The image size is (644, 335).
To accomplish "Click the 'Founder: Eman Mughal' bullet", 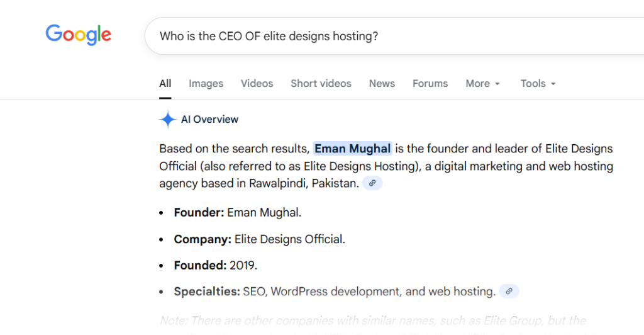I will 238,213.
